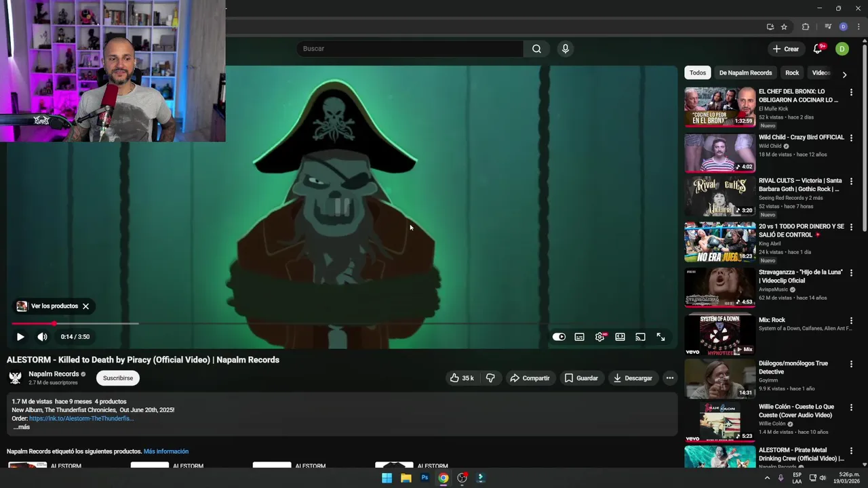The width and height of the screenshot is (868, 488).
Task: Open Stravaganzza 'Hijo de la Luna' title
Action: [x=801, y=277]
